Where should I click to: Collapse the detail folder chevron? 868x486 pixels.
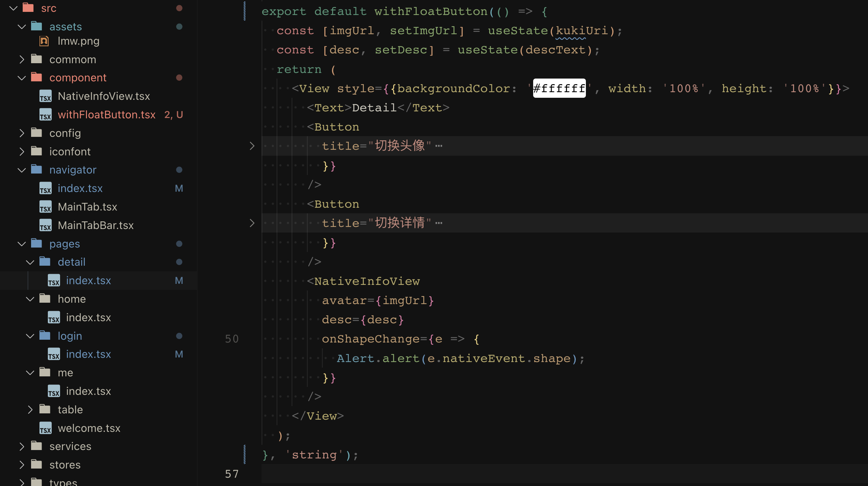[x=30, y=262]
